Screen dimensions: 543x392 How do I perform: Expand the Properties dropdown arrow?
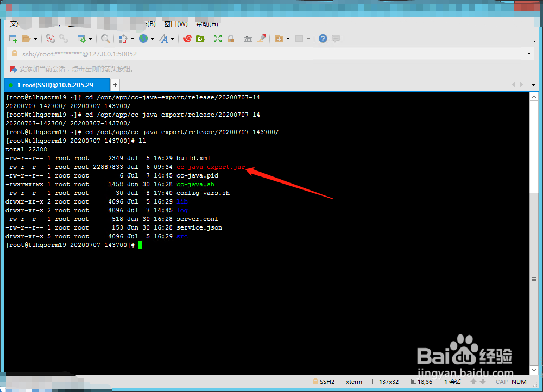tap(90, 39)
